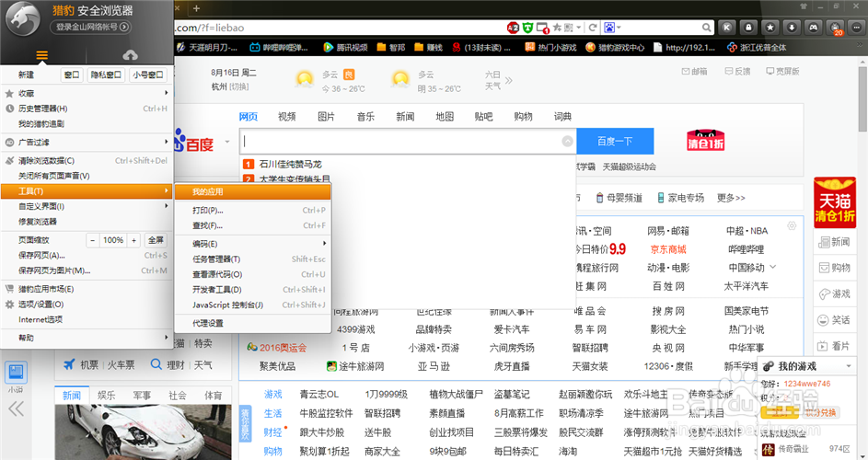Click the 小号窗口 button
This screenshot has width=868, height=460.
tap(148, 75)
